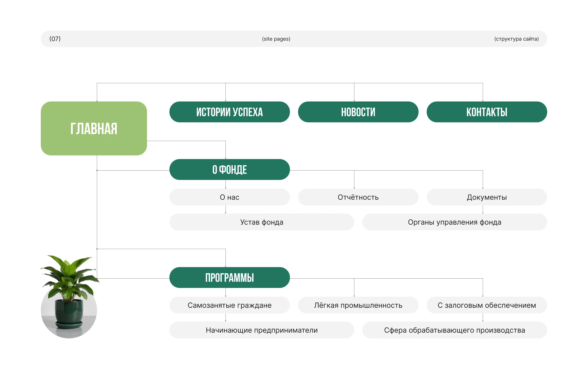Viewport: 588px width, 369px height.
Task: Open the Отчётность subpage pill
Action: pos(358,197)
